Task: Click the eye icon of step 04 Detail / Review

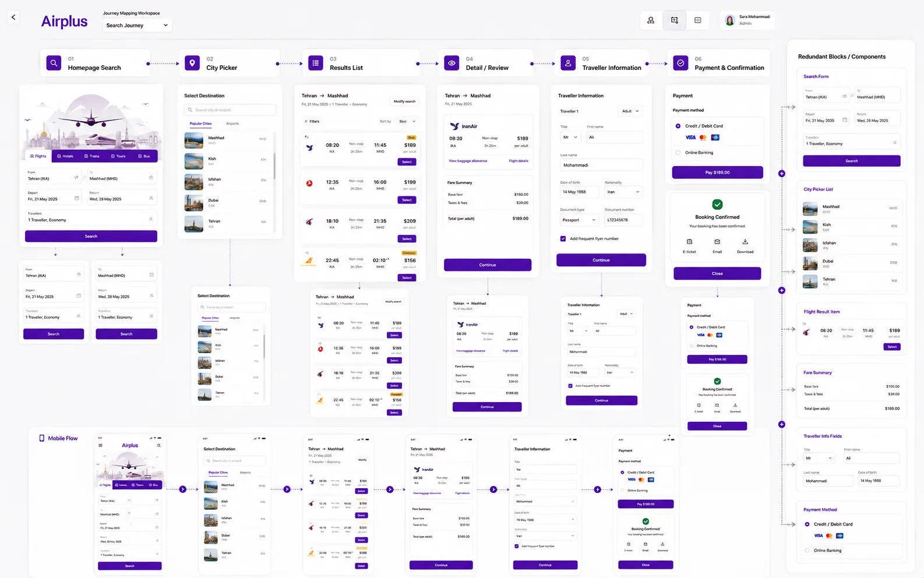Action: (x=452, y=63)
